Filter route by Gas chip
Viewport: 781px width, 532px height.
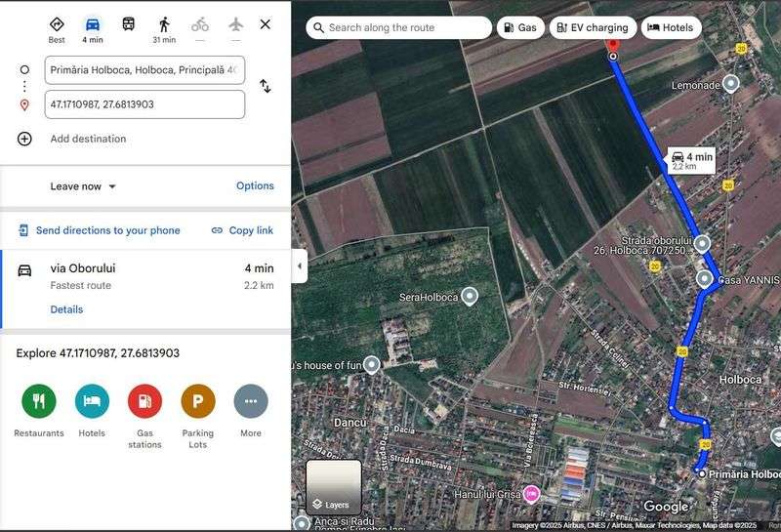pos(520,27)
